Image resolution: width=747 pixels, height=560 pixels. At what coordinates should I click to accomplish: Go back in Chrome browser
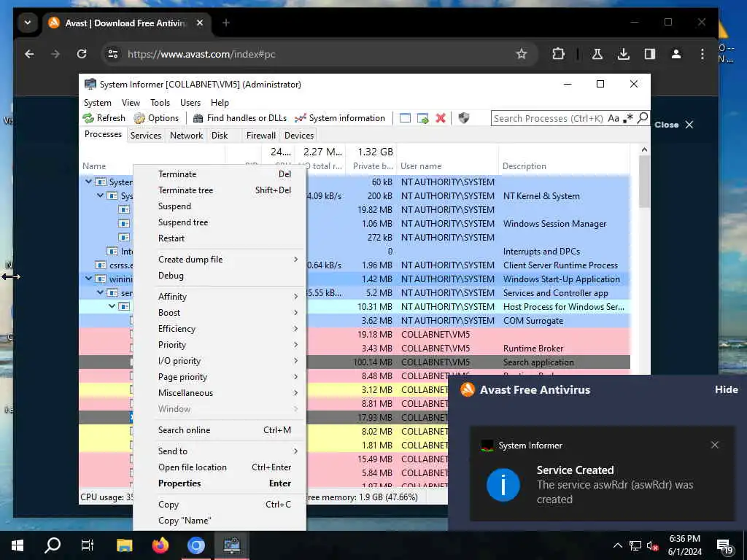tap(29, 54)
